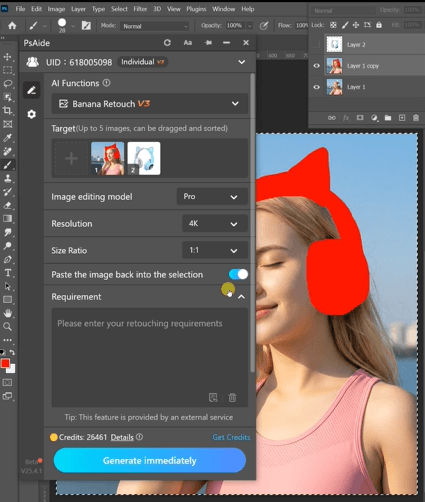This screenshot has width=425, height=502.
Task: Click the red foreground color swatch
Action: 5,363
